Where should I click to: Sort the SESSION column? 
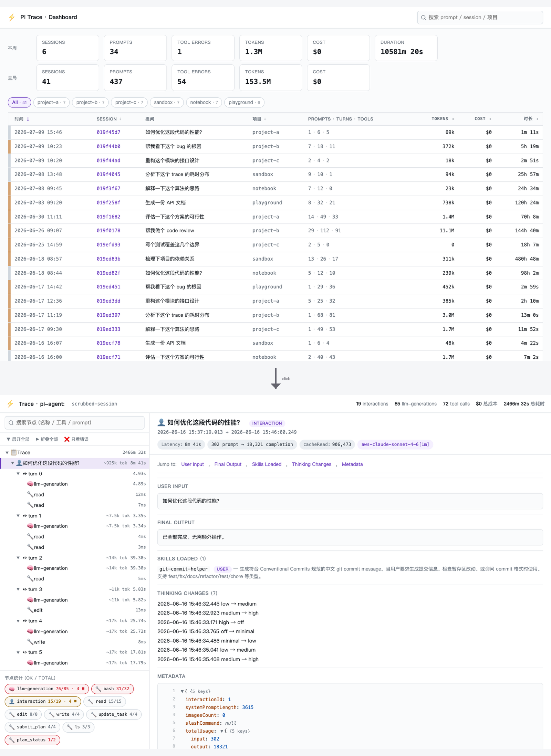(x=120, y=119)
